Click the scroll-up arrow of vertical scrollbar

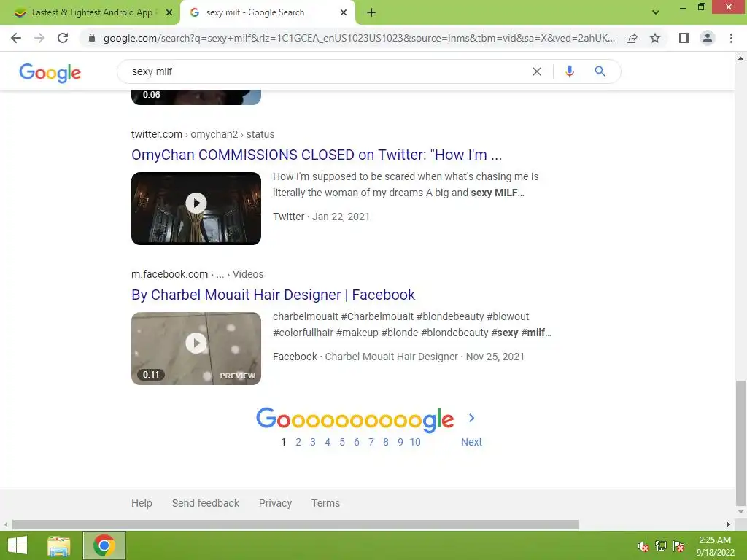coord(740,58)
